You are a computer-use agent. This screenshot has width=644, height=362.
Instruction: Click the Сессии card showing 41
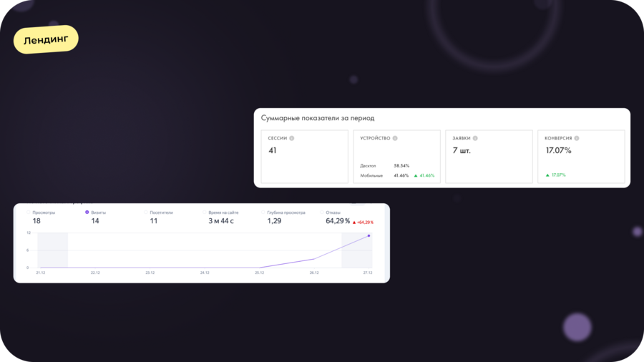(x=304, y=157)
